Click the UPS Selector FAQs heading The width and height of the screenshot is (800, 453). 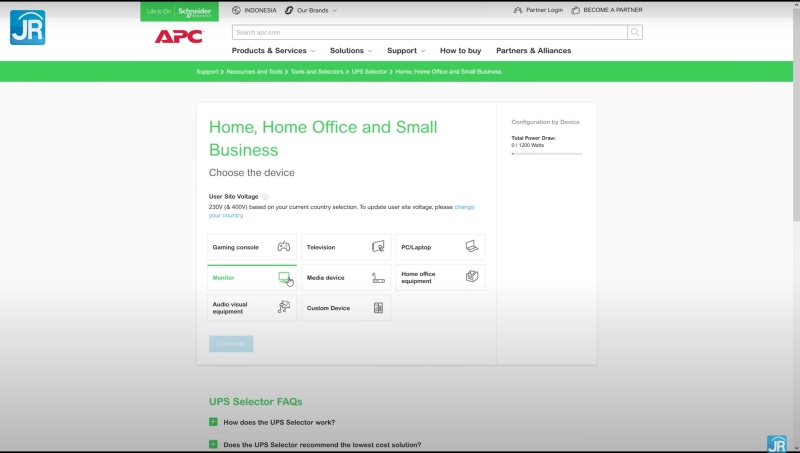pyautogui.click(x=256, y=401)
